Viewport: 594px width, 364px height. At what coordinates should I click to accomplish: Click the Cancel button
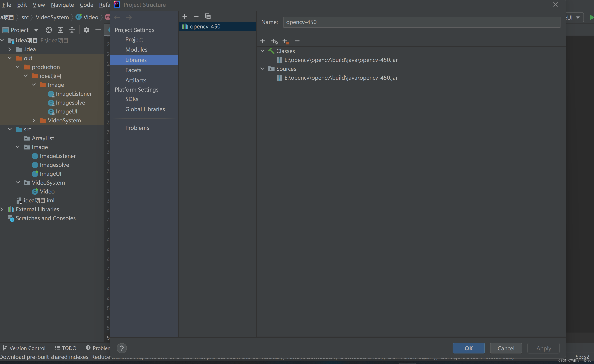coord(506,348)
